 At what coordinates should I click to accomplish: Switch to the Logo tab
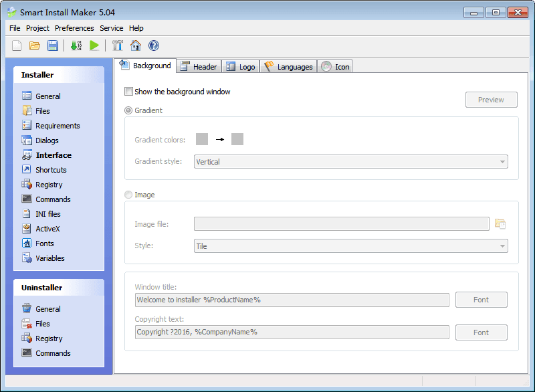click(x=241, y=66)
